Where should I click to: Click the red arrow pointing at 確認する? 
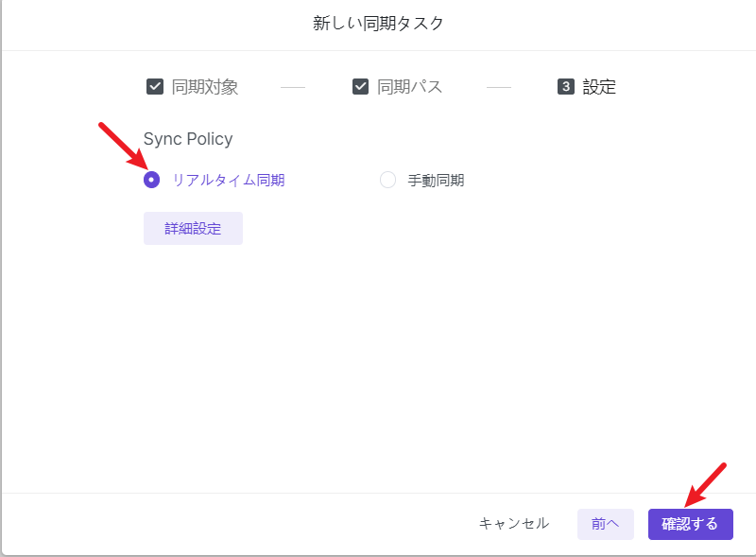705,483
